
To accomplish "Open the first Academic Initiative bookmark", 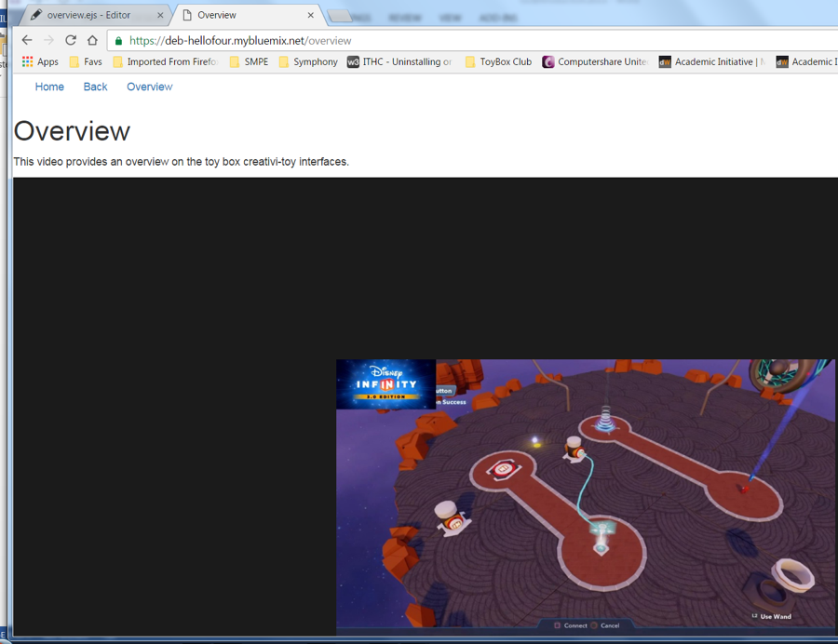I will 712,61.
